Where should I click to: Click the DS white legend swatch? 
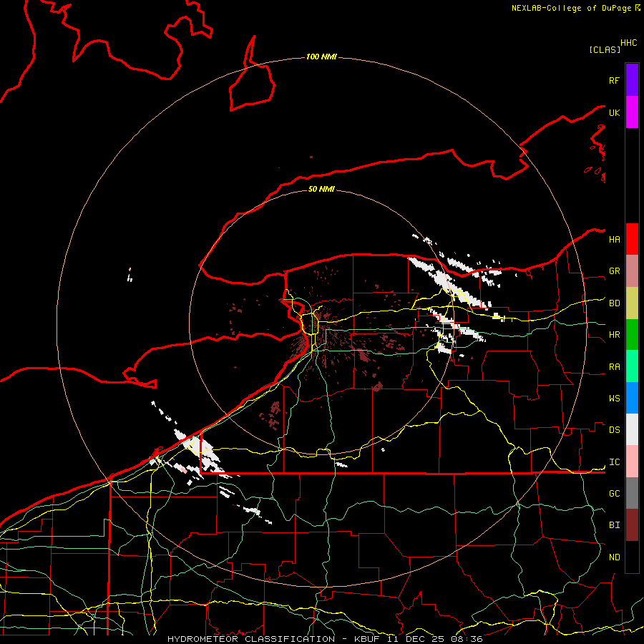[632, 429]
